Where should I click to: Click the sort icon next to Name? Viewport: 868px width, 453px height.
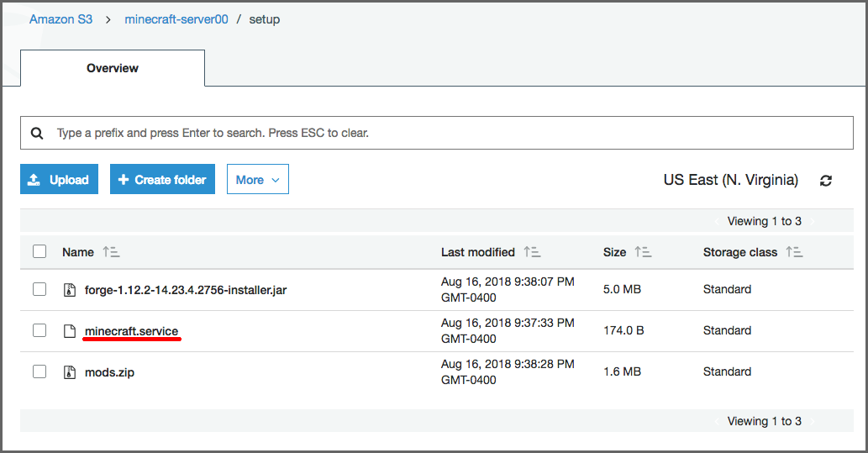(x=111, y=252)
